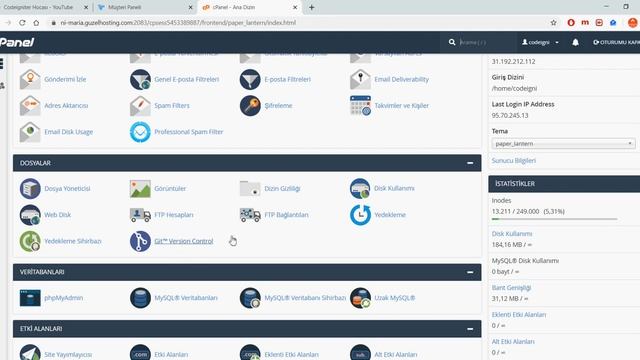This screenshot has height=360, width=640.
Task: Switch to the Müşteri Paneli tab
Action: 144,7
